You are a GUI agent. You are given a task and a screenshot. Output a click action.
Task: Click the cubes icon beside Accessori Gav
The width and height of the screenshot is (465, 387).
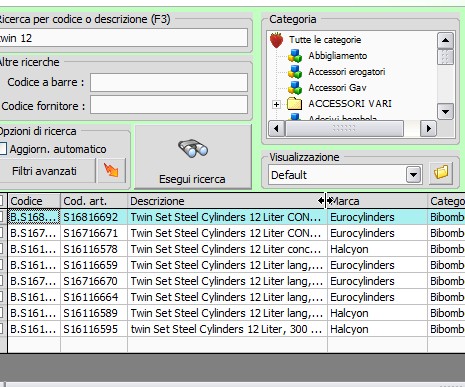point(295,88)
